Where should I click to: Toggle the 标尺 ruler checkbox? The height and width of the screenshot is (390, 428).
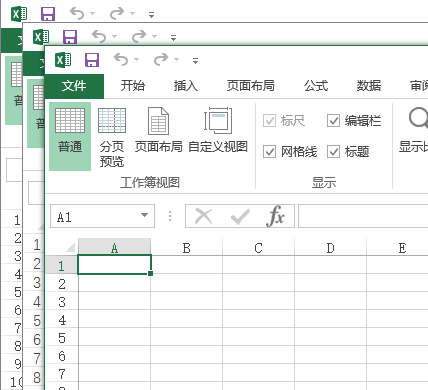click(x=269, y=121)
